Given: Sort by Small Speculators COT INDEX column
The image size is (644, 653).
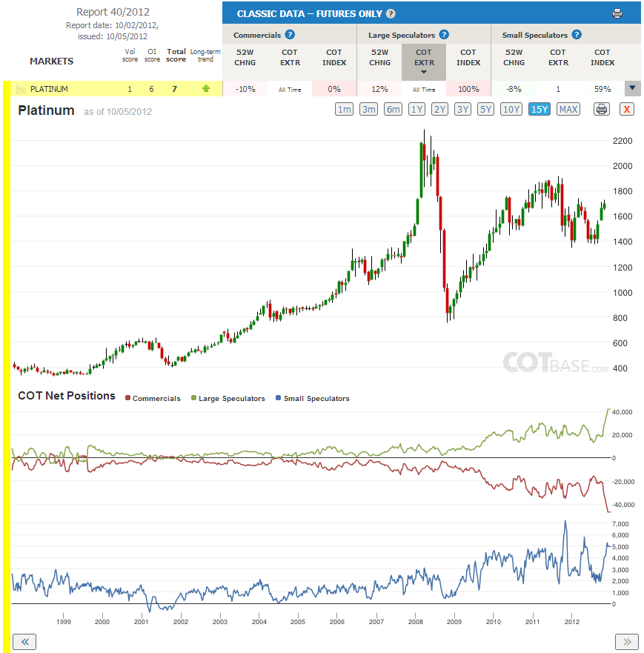Looking at the screenshot, I should (x=602, y=58).
